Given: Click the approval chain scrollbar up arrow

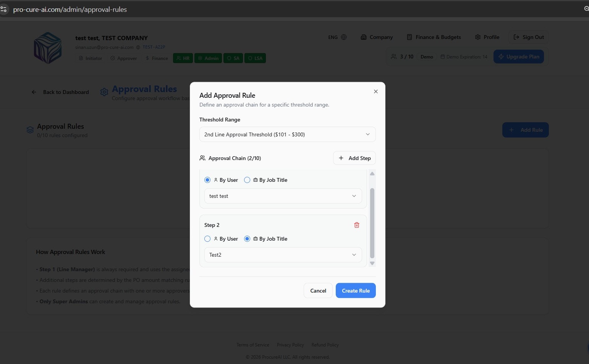Looking at the screenshot, I should pyautogui.click(x=372, y=174).
